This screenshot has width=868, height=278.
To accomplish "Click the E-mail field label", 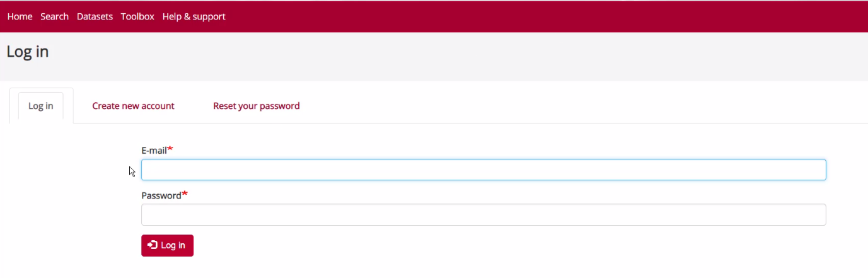I will [x=154, y=151].
